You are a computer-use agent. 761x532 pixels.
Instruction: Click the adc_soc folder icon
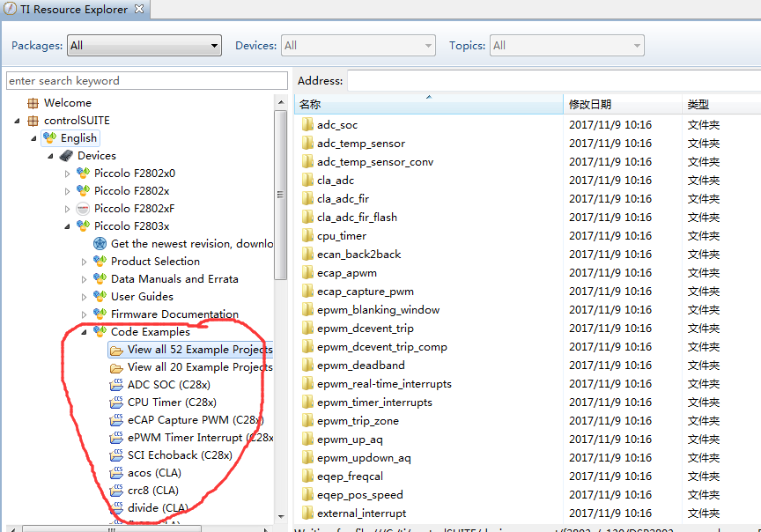pos(307,125)
